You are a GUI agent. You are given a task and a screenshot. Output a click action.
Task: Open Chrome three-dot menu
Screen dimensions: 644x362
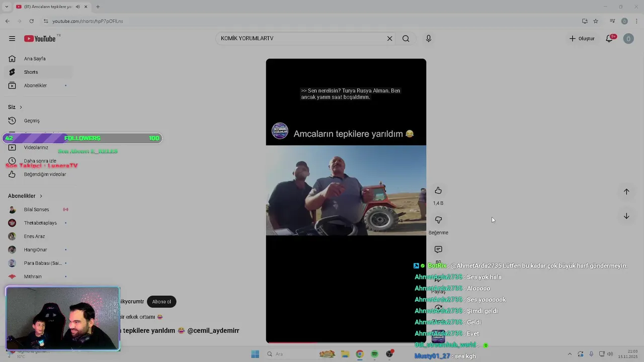tap(636, 21)
